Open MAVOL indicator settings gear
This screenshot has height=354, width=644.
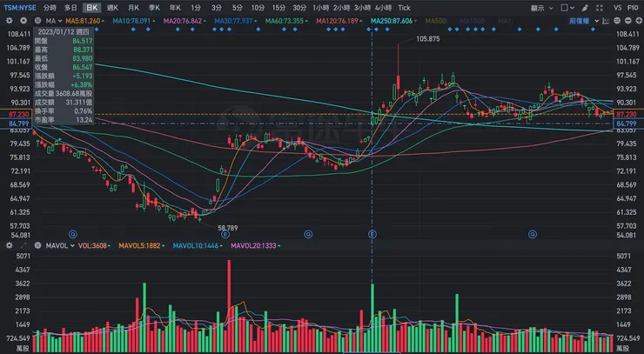[9, 245]
